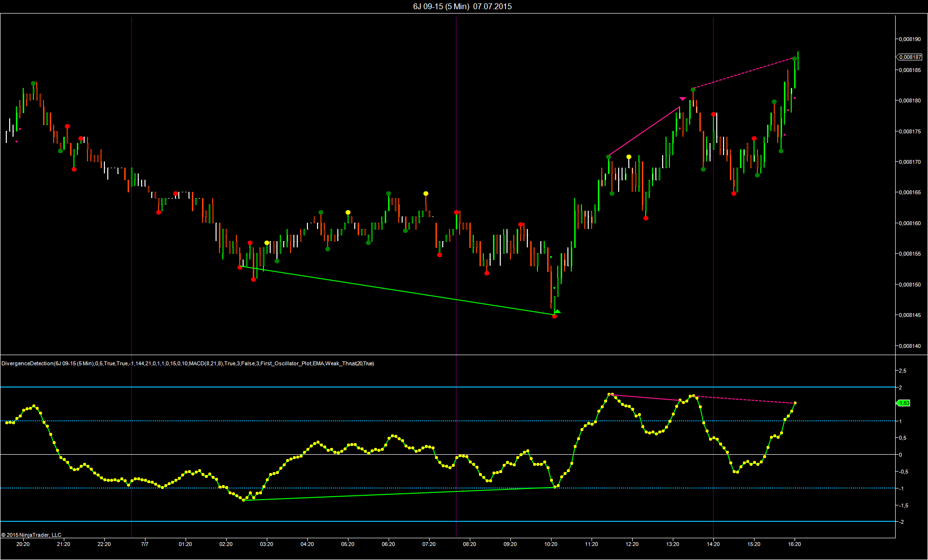Click the green bullish divergence triangle marker

click(557, 312)
